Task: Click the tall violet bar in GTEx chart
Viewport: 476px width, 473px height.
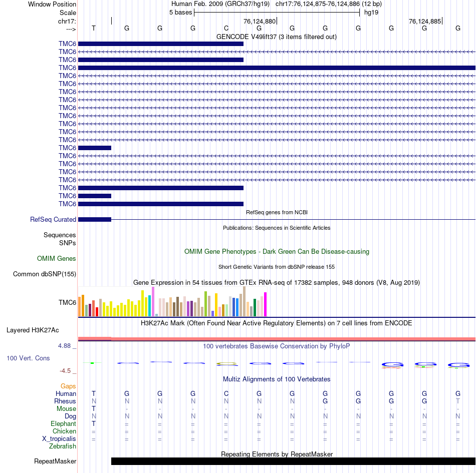Action: pyautogui.click(x=153, y=302)
